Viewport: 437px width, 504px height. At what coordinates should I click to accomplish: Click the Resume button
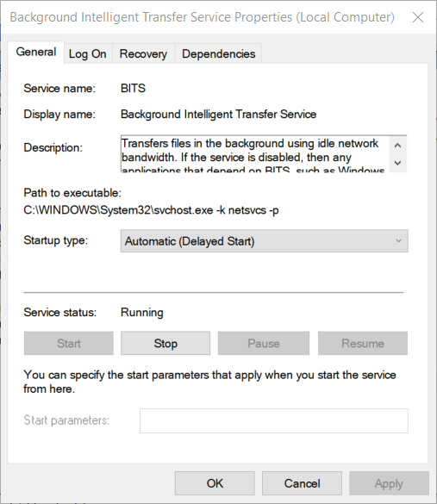coord(363,343)
